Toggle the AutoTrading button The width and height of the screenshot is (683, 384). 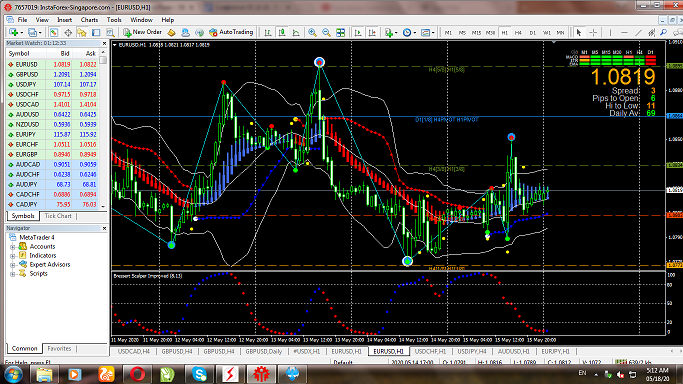click(231, 32)
